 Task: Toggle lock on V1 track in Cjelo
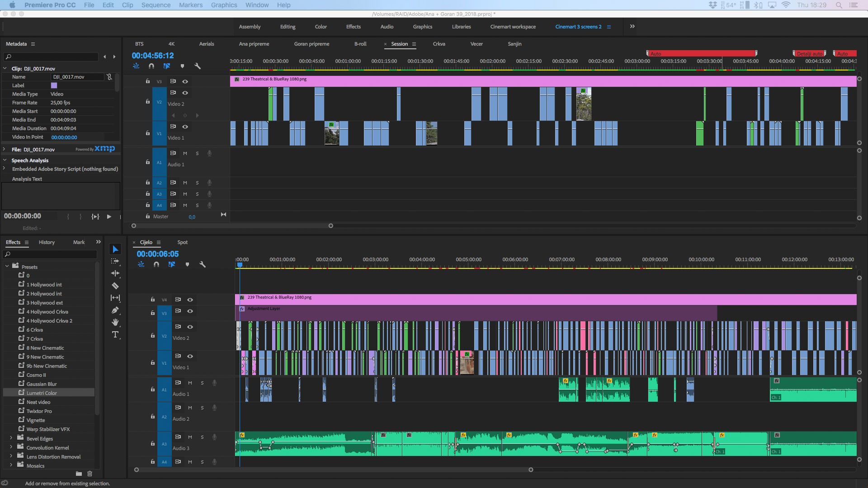152,362
